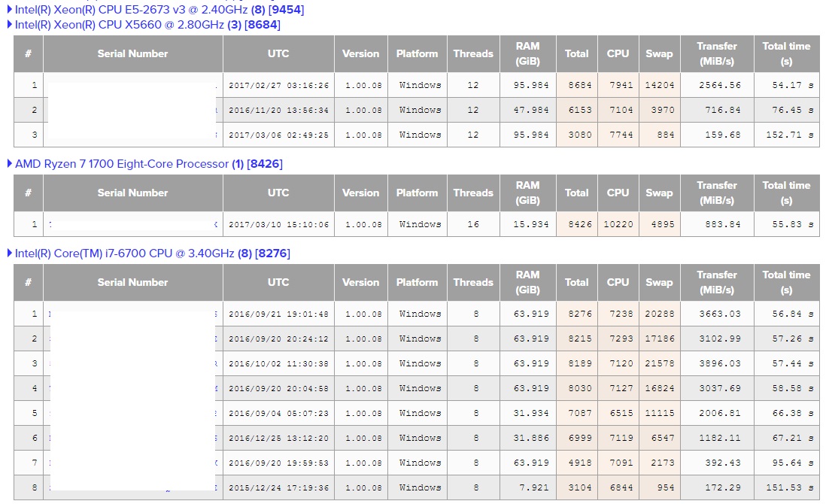Click the Transfer value 716.84
829x504 pixels.
(723, 110)
